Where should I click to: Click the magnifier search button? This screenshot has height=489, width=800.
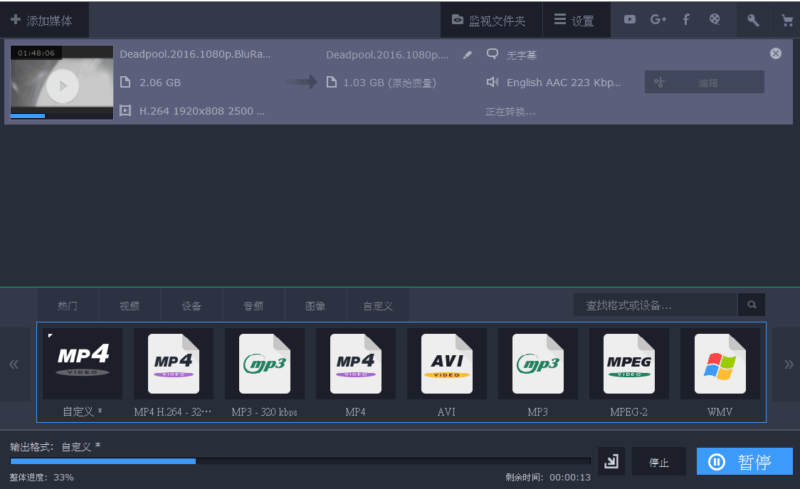[x=752, y=305]
